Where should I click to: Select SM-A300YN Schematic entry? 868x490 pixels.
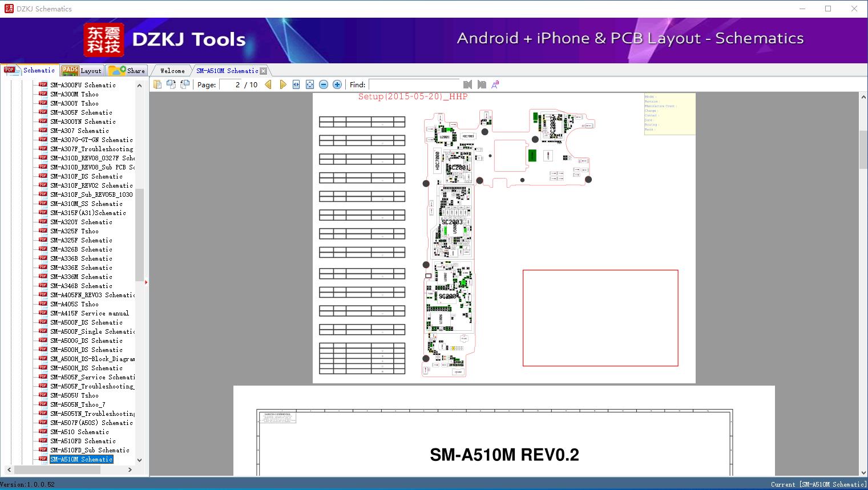click(x=83, y=122)
